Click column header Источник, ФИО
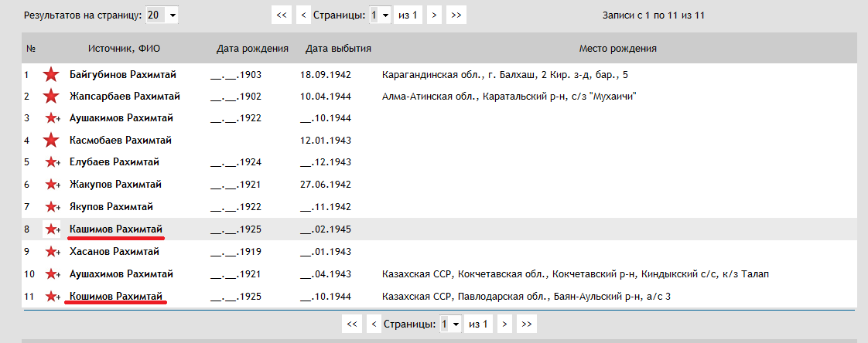 (124, 49)
